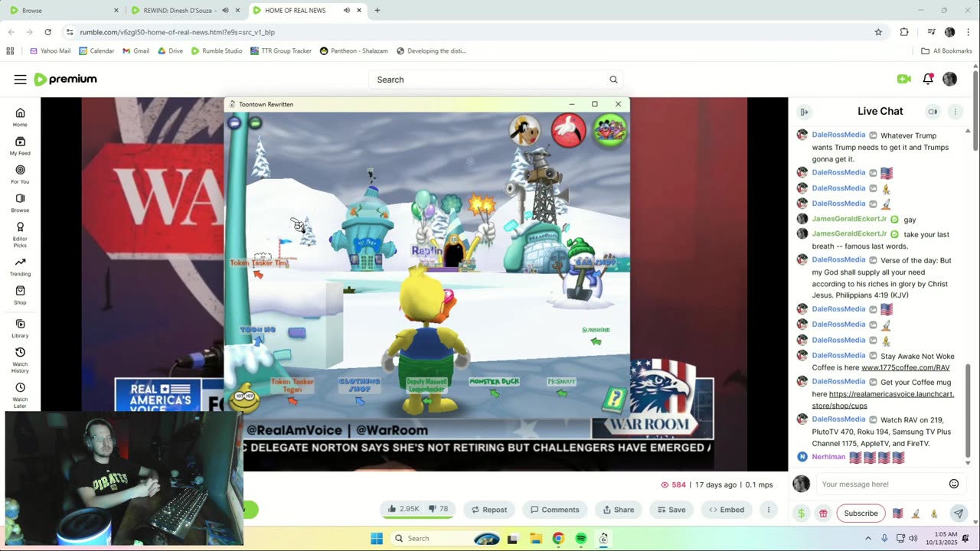Open Browse in Rumble sidebar
980x551 pixels.
pyautogui.click(x=20, y=202)
